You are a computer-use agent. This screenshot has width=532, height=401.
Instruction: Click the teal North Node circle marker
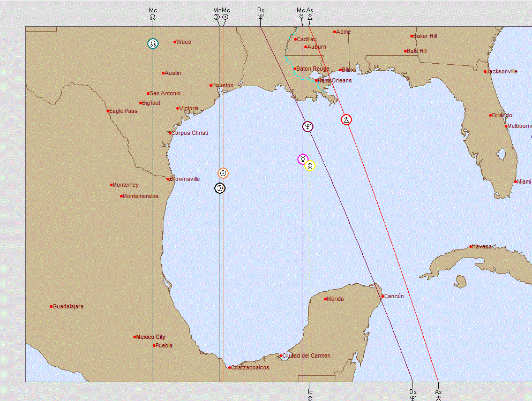click(153, 43)
